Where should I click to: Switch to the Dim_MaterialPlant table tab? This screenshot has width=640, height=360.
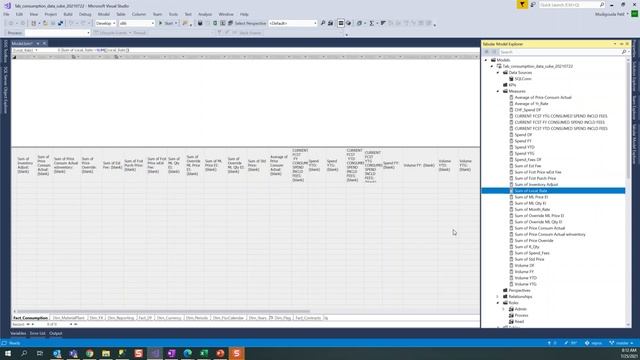tap(69, 318)
